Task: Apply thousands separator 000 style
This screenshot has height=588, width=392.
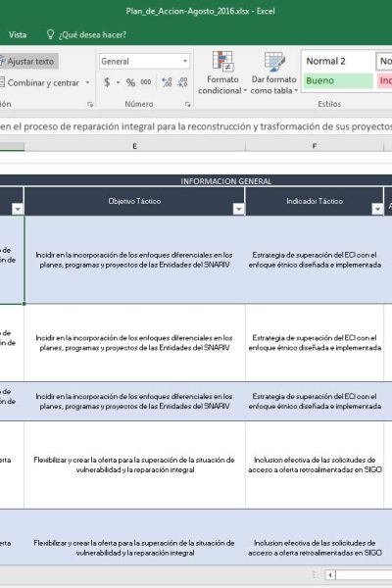Action: (x=146, y=82)
